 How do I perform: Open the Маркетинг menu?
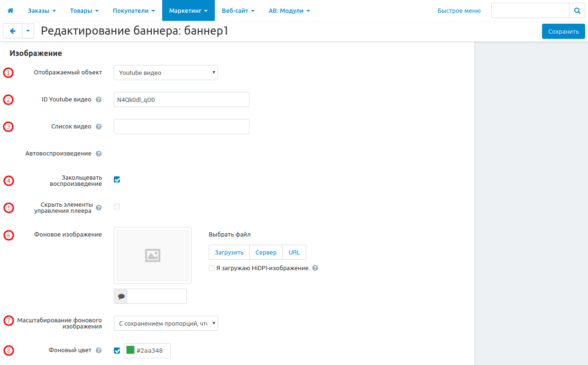[188, 10]
